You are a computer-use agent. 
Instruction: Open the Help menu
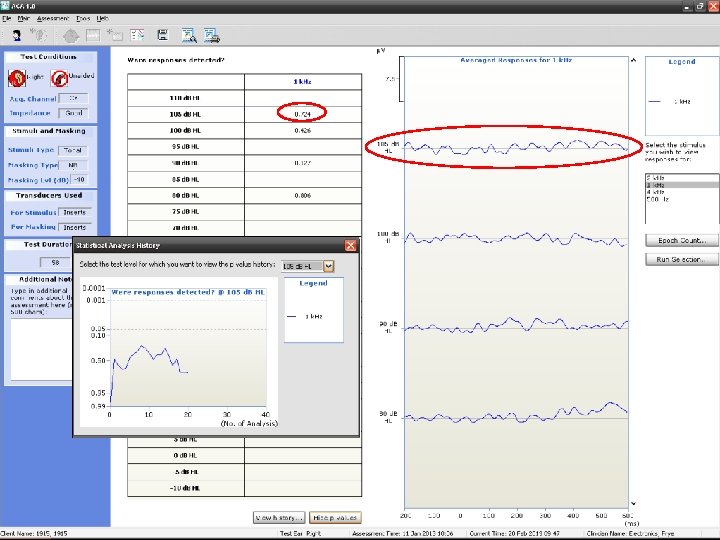pos(102,18)
